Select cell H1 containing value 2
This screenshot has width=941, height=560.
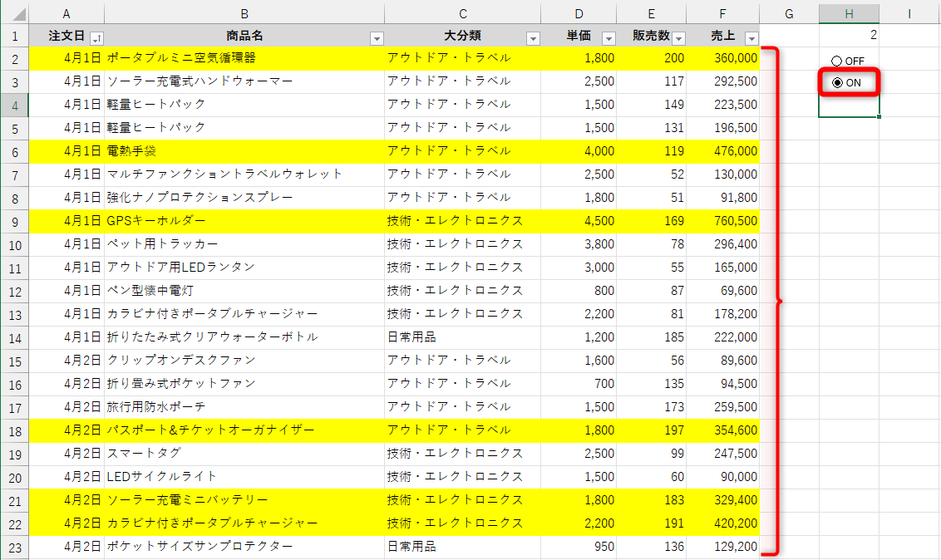[848, 36]
